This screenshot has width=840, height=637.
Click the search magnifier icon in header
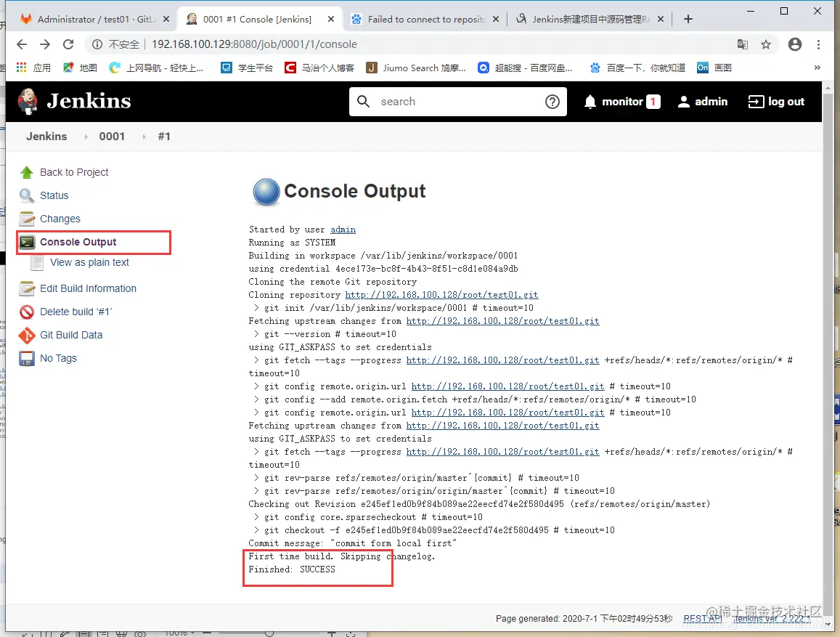pyautogui.click(x=363, y=102)
